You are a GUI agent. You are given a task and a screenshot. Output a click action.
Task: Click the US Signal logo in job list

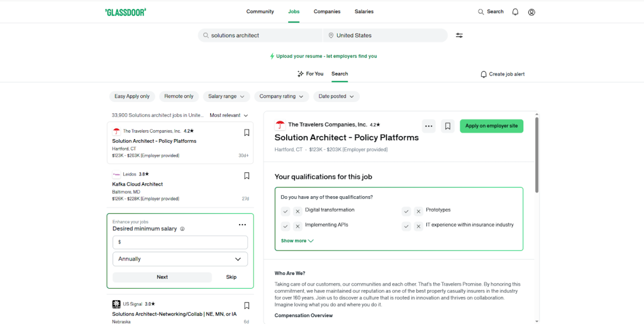click(116, 304)
